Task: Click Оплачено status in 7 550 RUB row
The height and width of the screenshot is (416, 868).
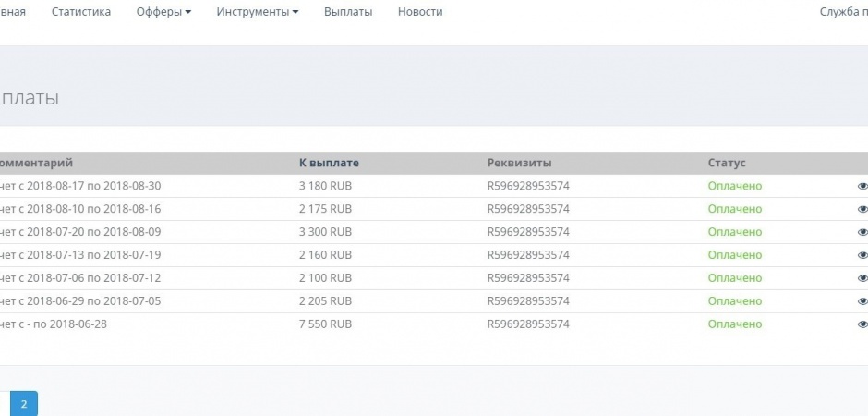Action: click(735, 324)
